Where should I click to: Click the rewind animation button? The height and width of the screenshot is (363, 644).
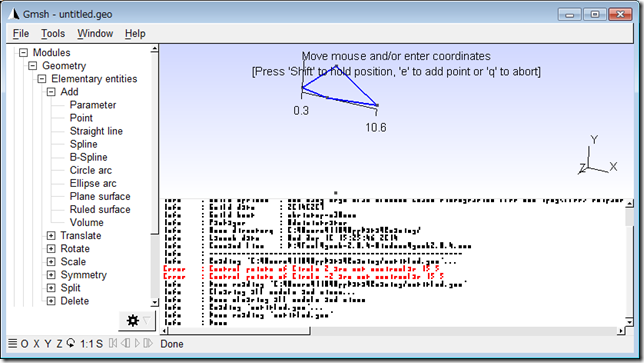[x=113, y=343]
